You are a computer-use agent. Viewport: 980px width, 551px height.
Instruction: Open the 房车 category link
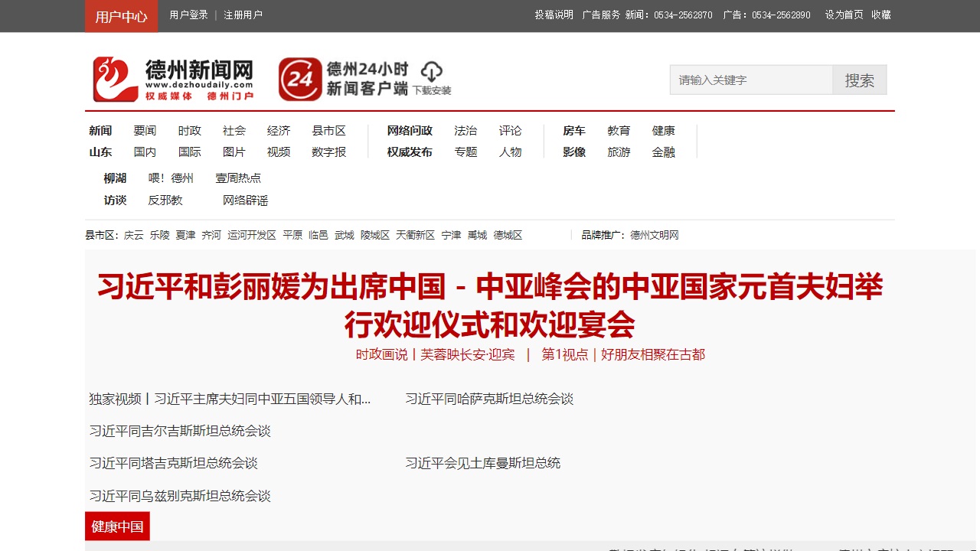[574, 131]
